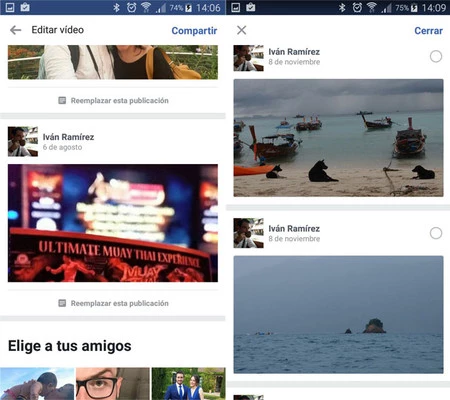Choose the friend photo with black glasses
This screenshot has width=450, height=400.
click(113, 384)
